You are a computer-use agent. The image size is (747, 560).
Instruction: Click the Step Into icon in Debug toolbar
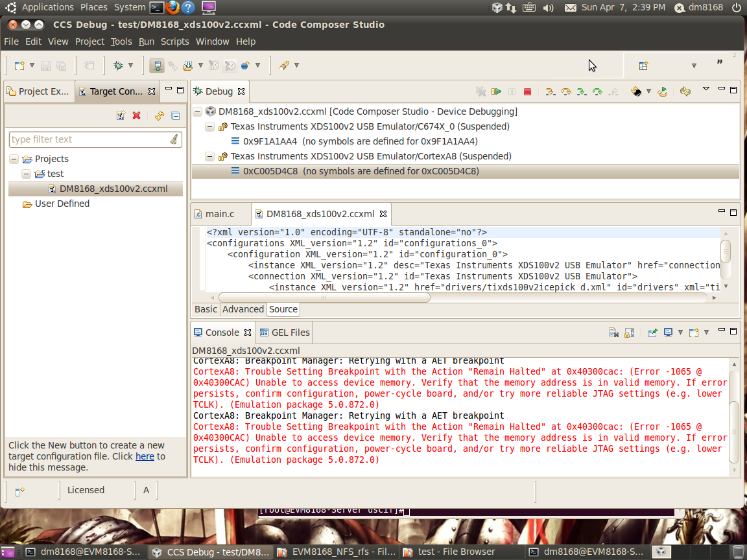551,91
